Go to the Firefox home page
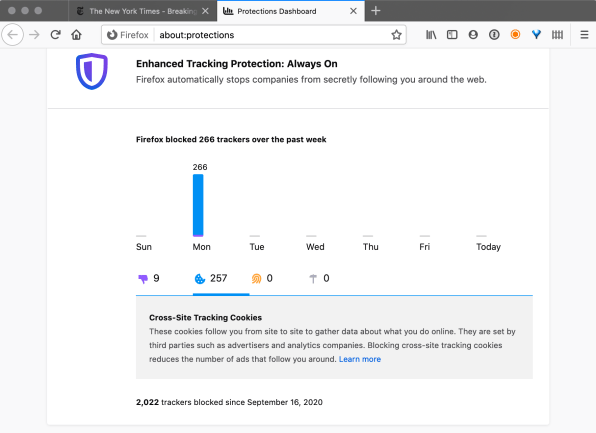Viewport: 596px width, 433px height. (x=76, y=35)
